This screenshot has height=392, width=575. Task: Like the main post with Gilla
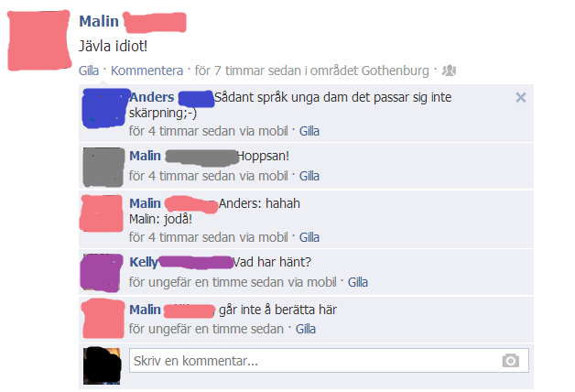pos(89,71)
